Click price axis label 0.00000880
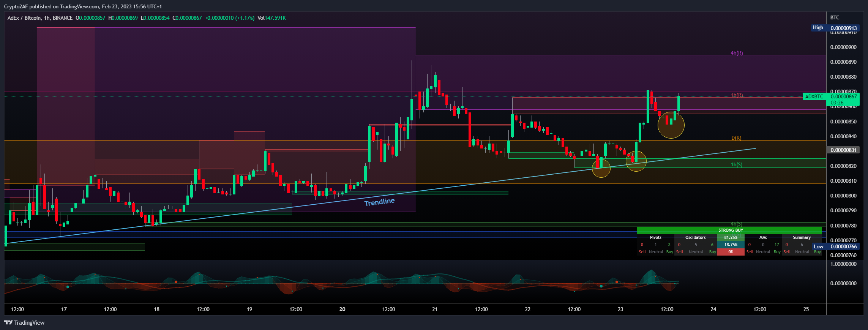 [843, 77]
